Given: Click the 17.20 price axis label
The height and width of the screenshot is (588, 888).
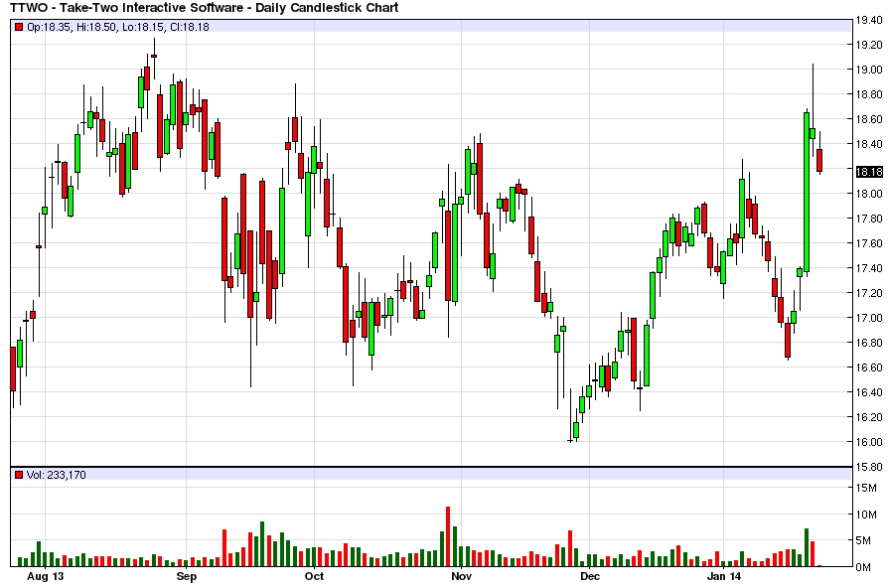Looking at the screenshot, I should [869, 293].
